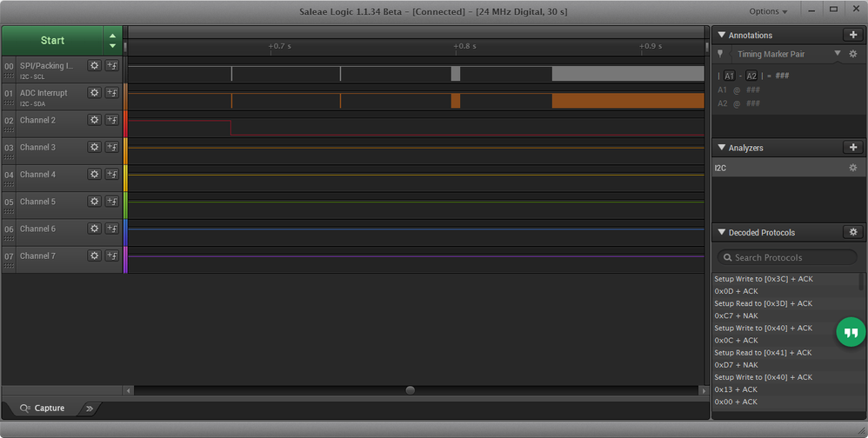Viewport: 868px width, 438px height.
Task: Select the Channel 5 label
Action: pos(37,201)
